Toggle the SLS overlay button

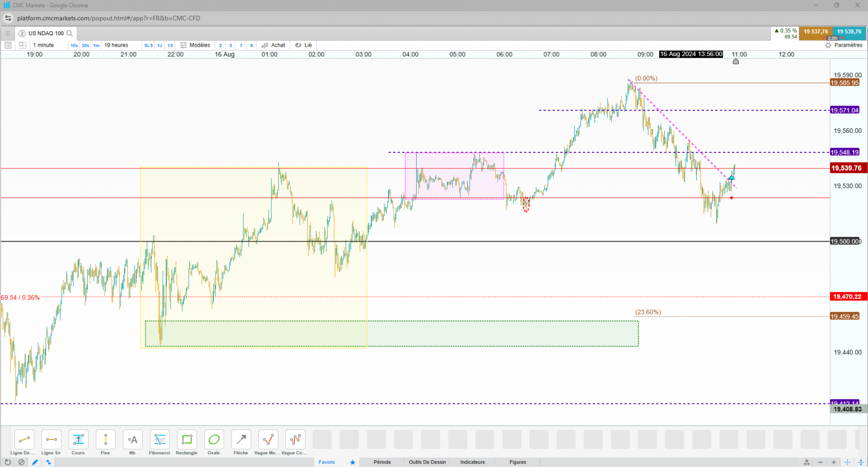coord(149,45)
